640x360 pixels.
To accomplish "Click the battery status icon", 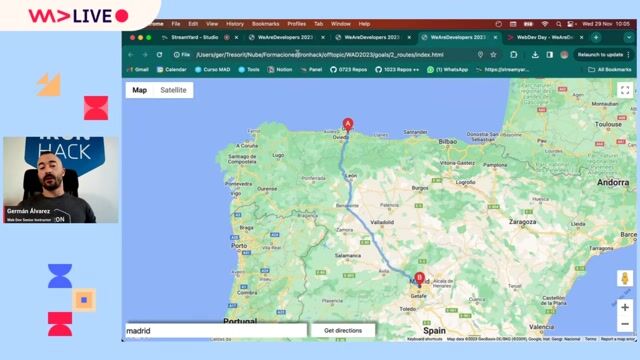I will [x=528, y=24].
